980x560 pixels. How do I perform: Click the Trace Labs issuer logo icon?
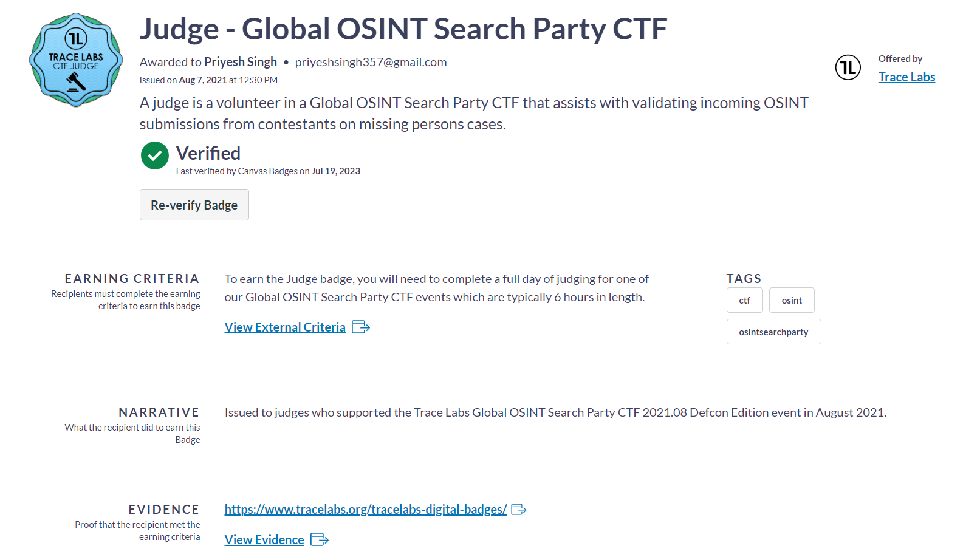pos(848,67)
